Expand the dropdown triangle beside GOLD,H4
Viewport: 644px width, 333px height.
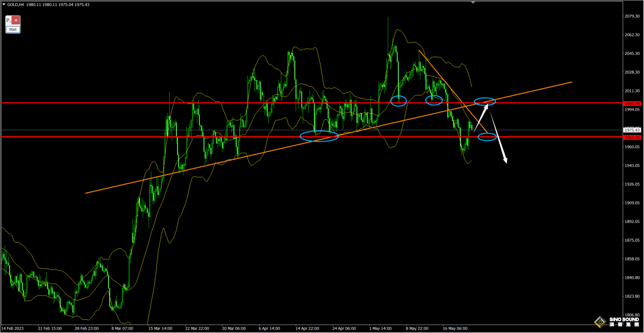click(4, 5)
